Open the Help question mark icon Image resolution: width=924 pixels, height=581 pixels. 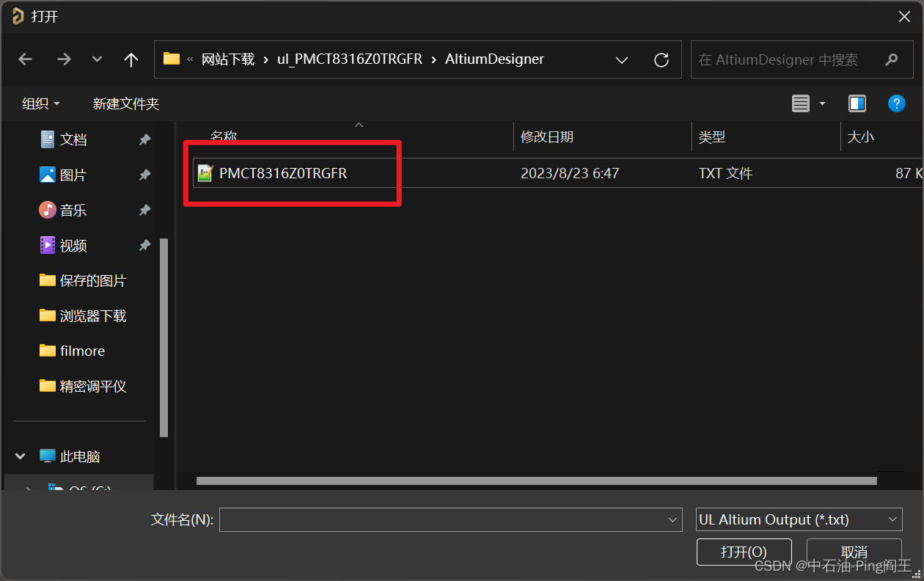[x=897, y=103]
